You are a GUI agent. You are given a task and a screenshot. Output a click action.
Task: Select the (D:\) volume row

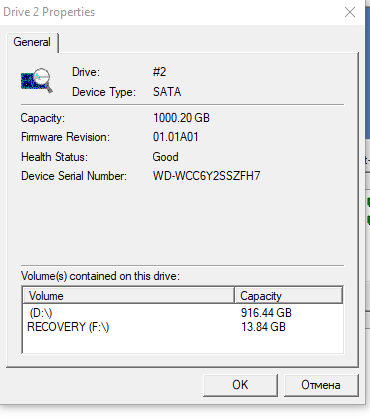182,313
